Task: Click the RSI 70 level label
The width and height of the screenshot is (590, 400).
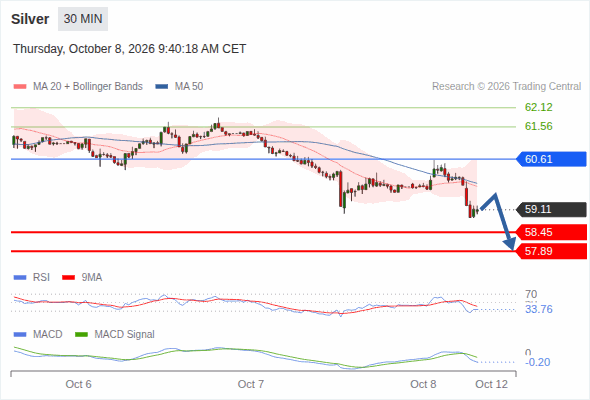Action: point(531,294)
